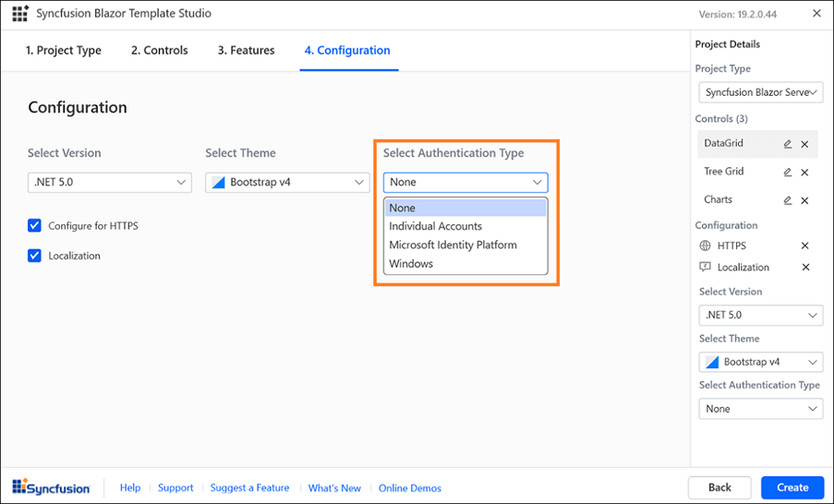
Task: Switch to the 2. Controls tab
Action: 159,51
